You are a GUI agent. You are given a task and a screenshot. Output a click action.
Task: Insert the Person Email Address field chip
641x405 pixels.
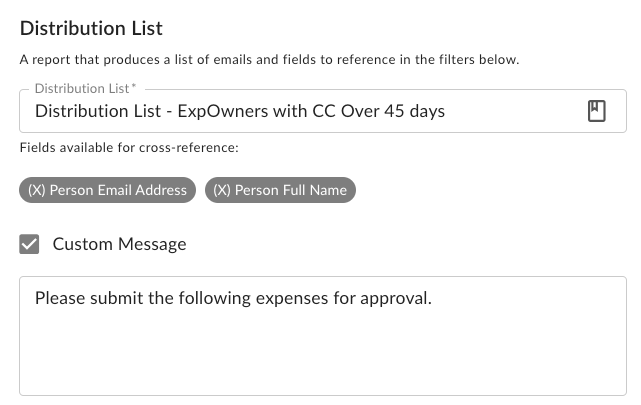click(107, 190)
